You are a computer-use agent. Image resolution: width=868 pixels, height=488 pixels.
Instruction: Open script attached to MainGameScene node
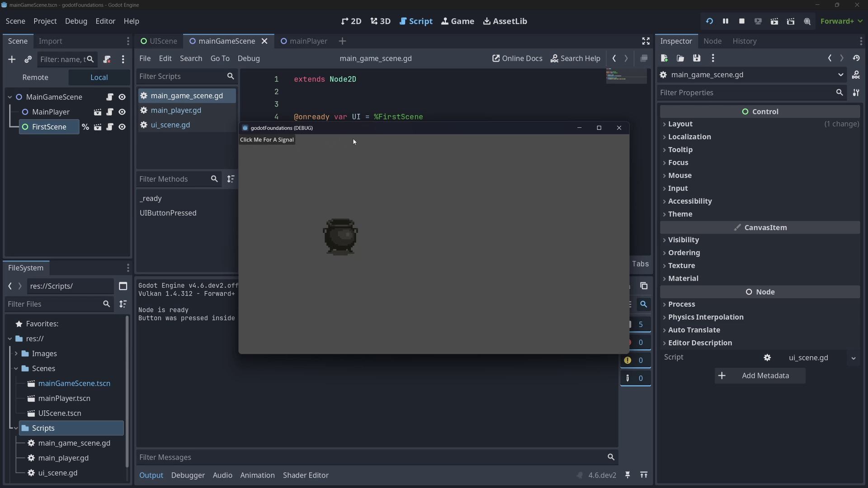click(x=109, y=97)
